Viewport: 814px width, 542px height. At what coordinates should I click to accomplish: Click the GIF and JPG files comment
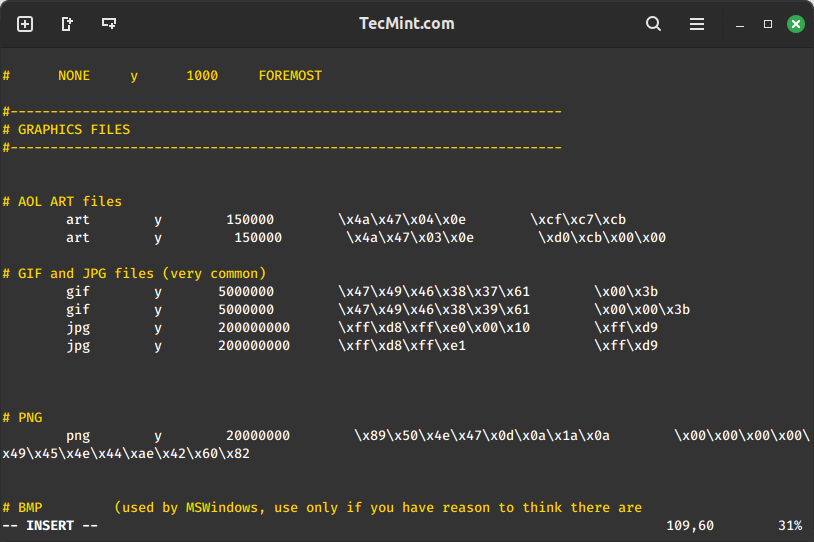142,273
